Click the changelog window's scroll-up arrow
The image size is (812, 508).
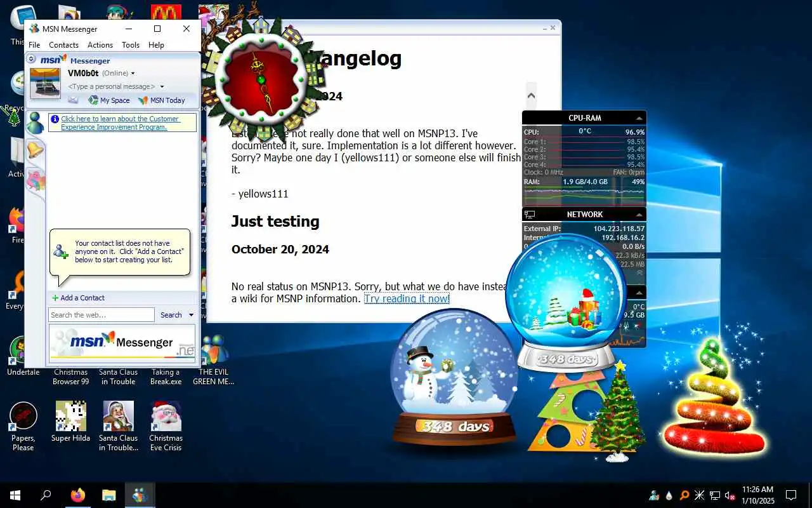tap(531, 96)
